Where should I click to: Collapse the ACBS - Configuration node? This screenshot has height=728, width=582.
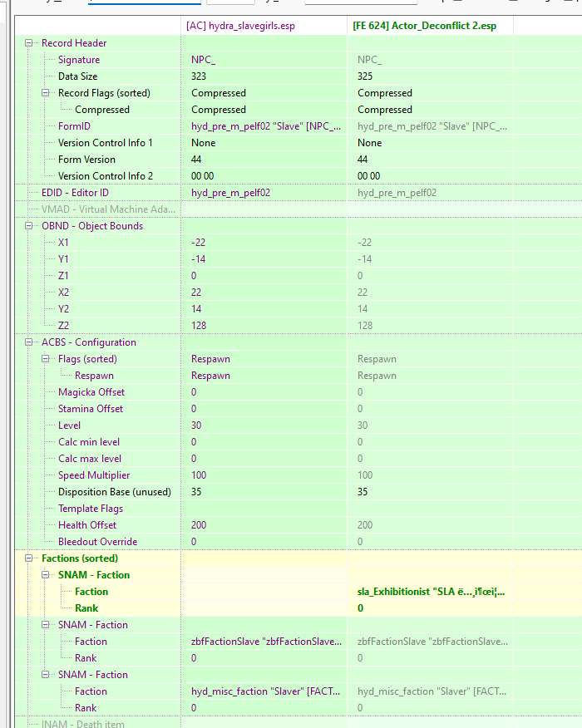tap(29, 342)
